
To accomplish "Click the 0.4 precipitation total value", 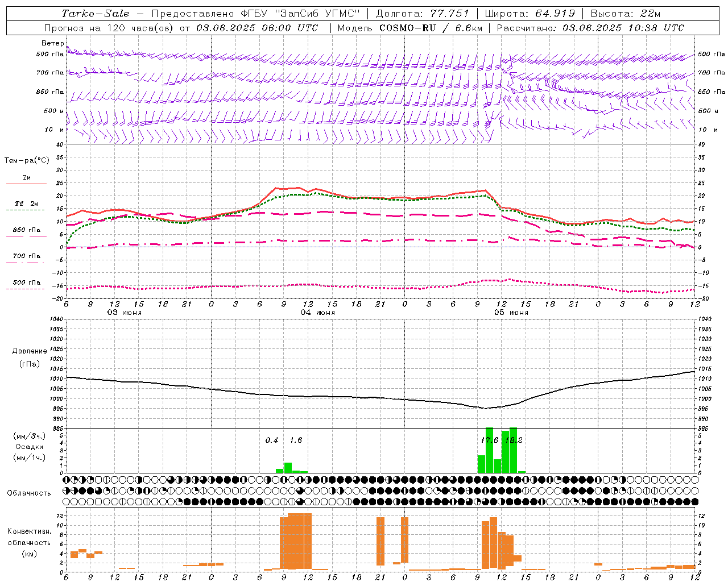I will [x=272, y=440].
